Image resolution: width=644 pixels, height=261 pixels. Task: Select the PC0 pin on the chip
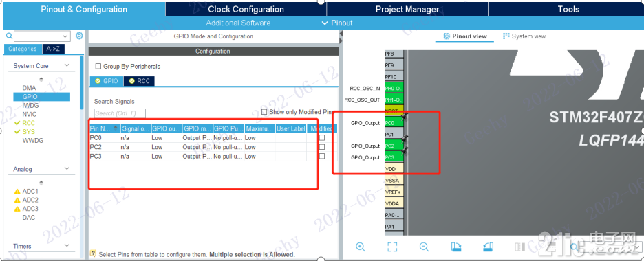tap(394, 122)
